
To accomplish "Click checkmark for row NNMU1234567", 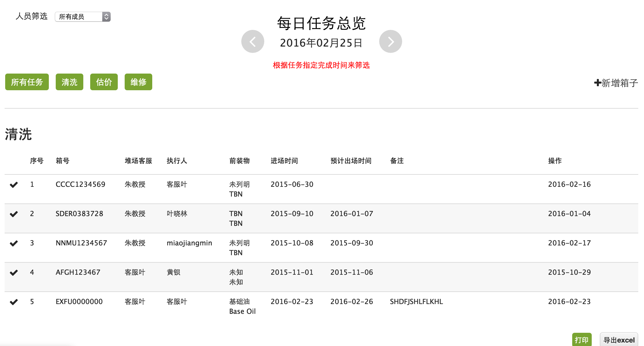I will [x=14, y=243].
